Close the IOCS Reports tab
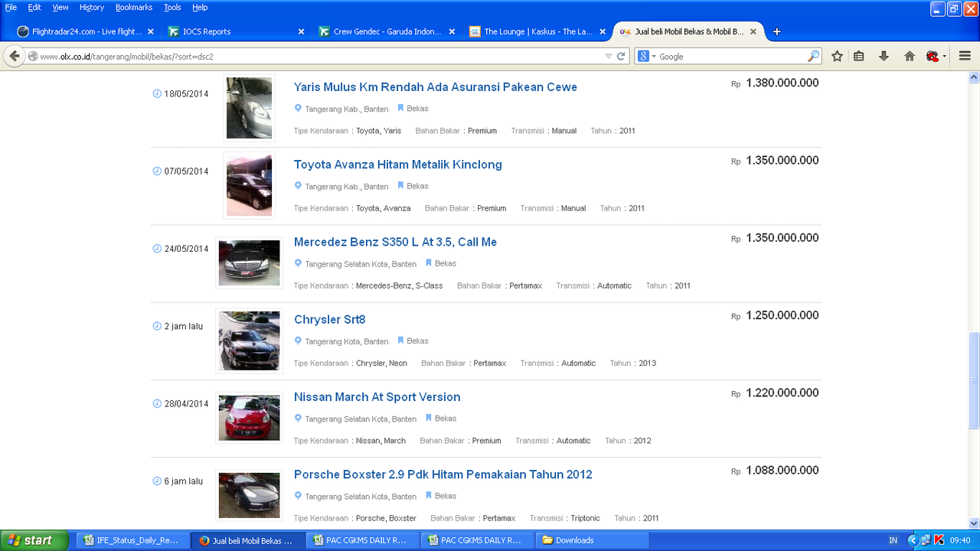 [301, 31]
